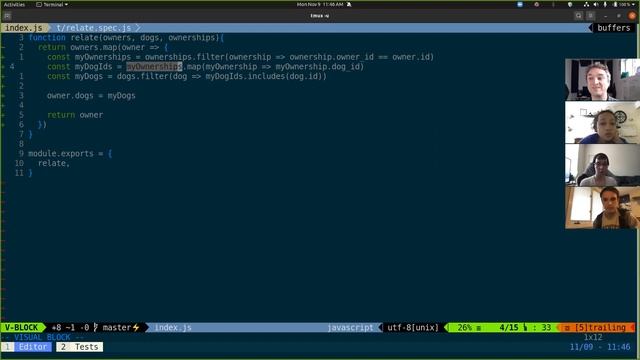Click the tmux window title in title bar
This screenshot has height=360, width=640.
[320, 16]
